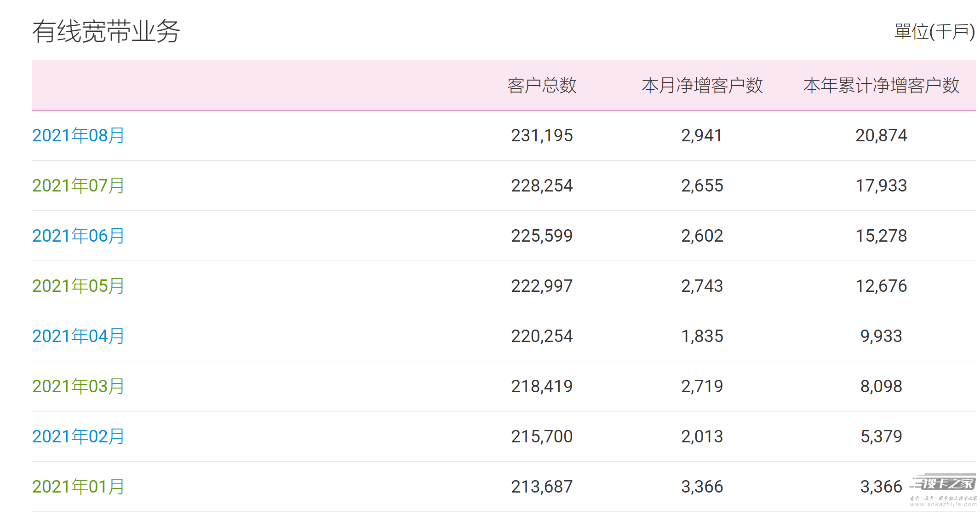
Task: Select the 231,195 total customers cell
Action: pos(542,135)
